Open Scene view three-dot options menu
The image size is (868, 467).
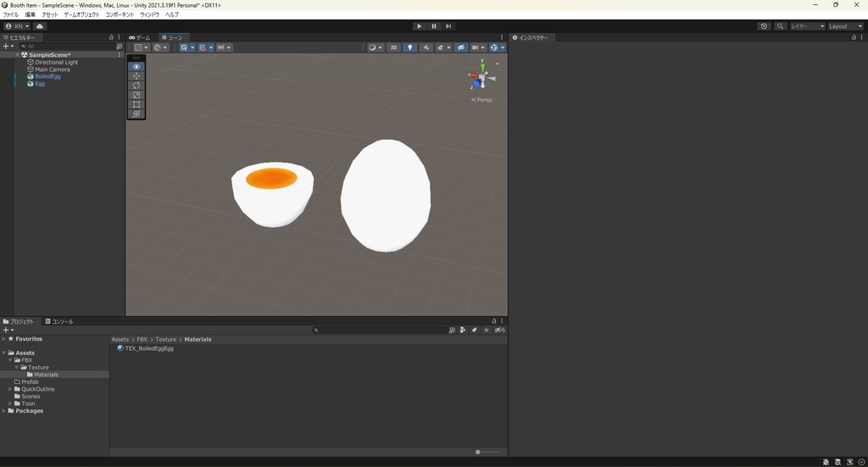click(502, 37)
